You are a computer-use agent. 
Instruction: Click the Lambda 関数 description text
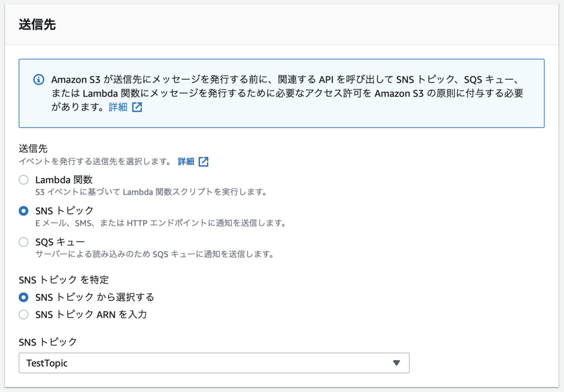pos(151,192)
